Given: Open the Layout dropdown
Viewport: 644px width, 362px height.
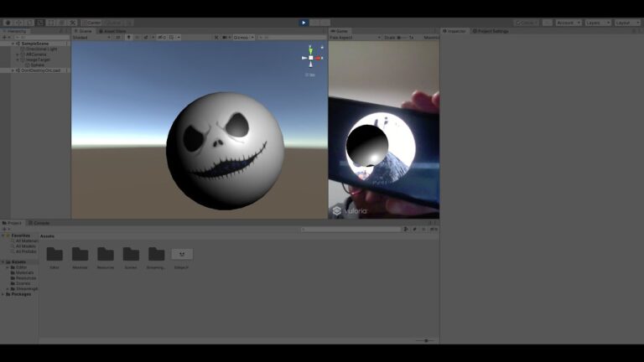Looking at the screenshot, I should click(627, 23).
